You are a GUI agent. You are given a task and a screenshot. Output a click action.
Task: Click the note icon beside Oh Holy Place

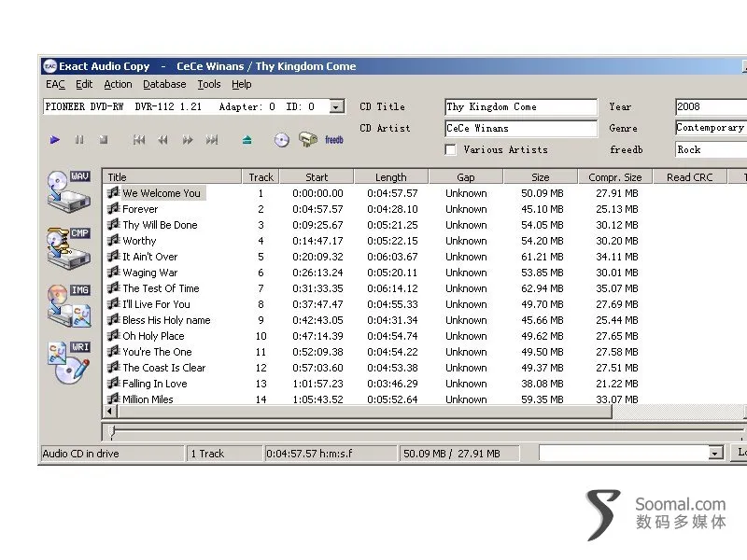[113, 335]
